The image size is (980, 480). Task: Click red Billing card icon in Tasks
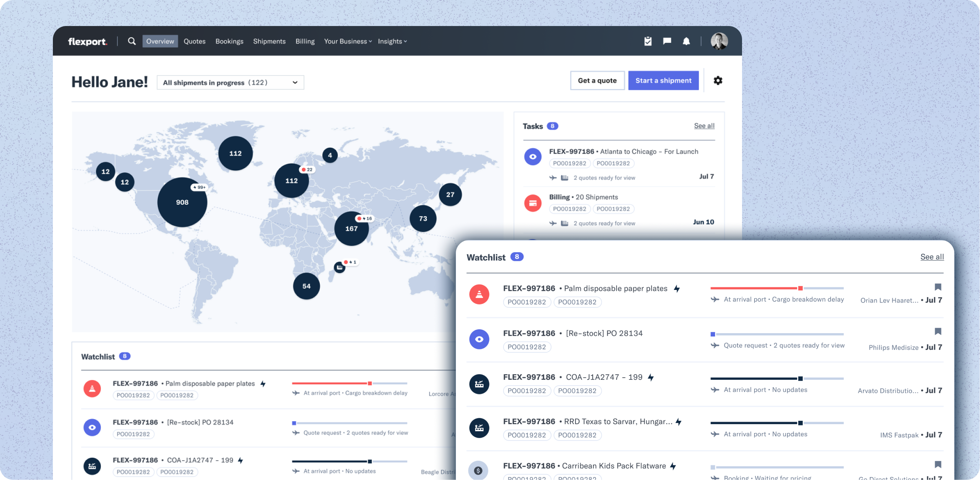point(533,203)
